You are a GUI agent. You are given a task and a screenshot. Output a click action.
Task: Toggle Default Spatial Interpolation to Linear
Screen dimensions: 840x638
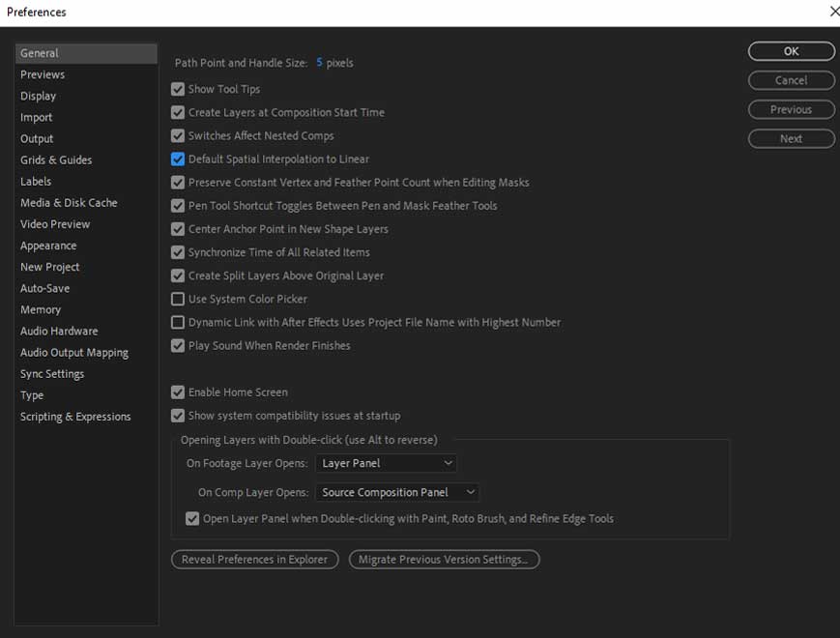(x=178, y=159)
